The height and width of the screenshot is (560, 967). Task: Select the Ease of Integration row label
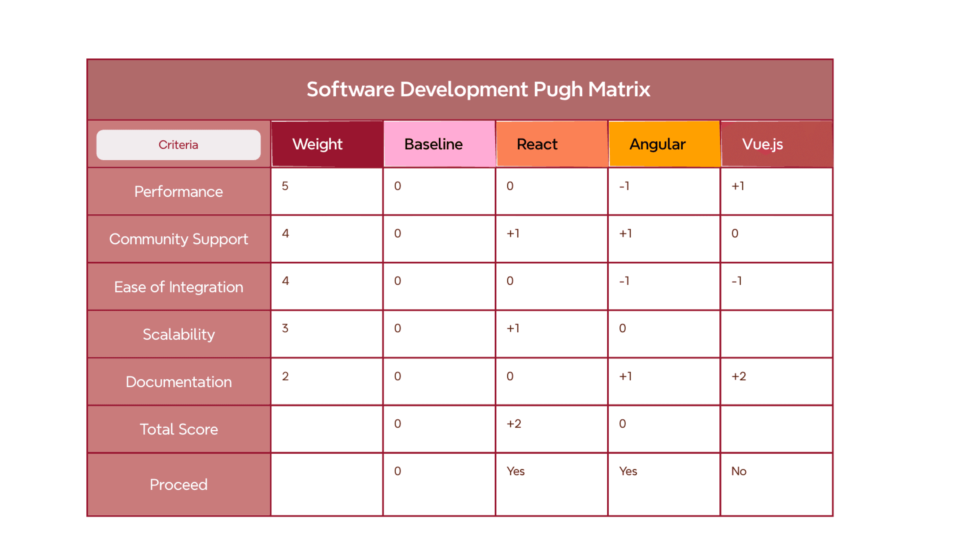click(178, 286)
